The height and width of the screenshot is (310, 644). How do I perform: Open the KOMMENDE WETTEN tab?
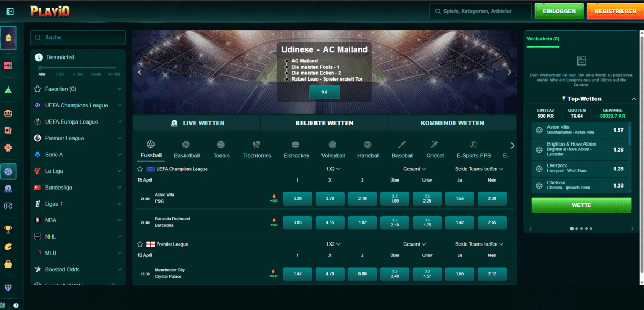point(452,123)
